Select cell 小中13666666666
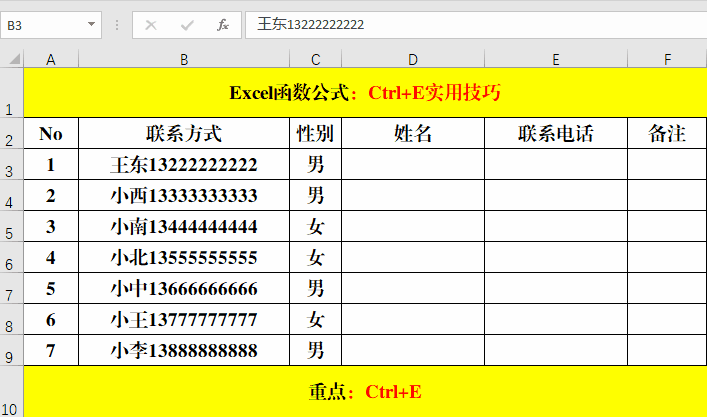 184,289
